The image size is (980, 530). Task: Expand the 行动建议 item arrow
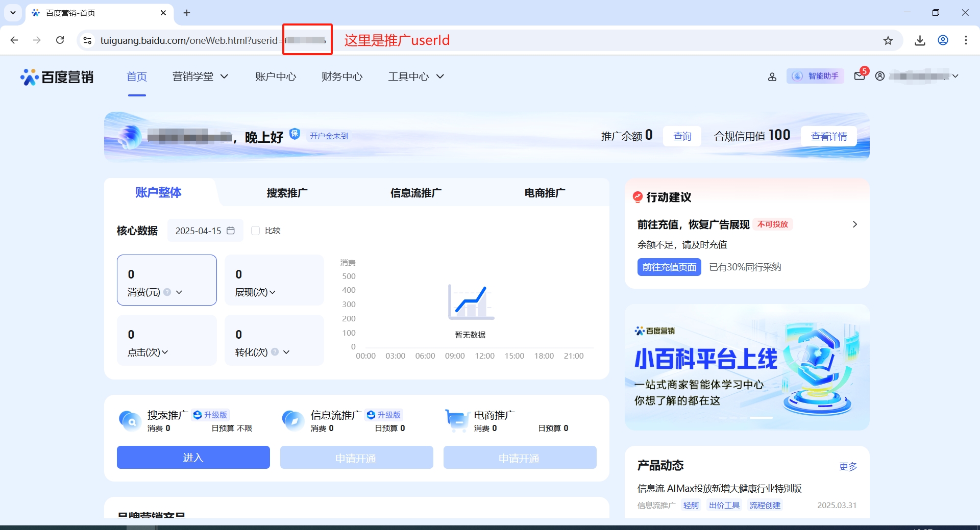pos(854,224)
